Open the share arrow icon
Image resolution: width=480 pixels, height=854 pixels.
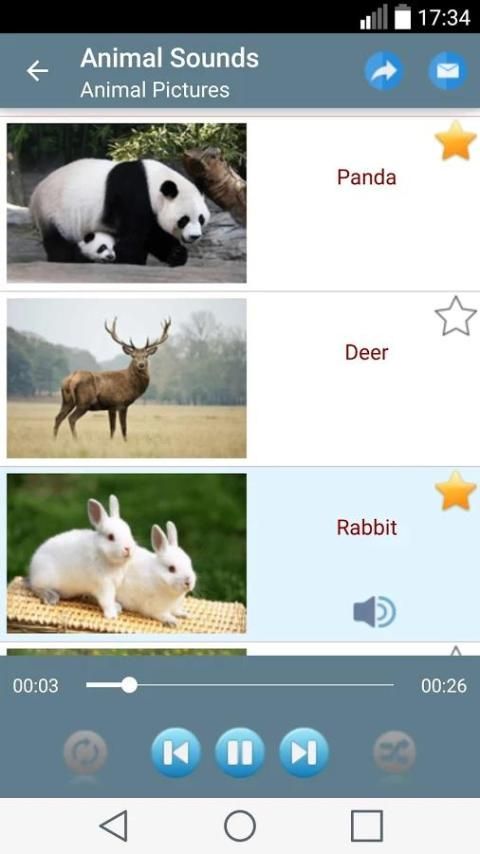(384, 71)
